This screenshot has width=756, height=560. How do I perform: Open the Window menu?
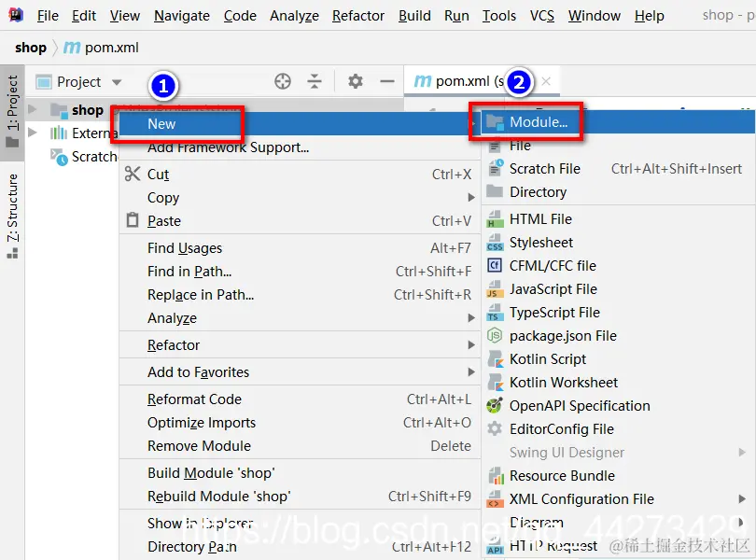(594, 16)
